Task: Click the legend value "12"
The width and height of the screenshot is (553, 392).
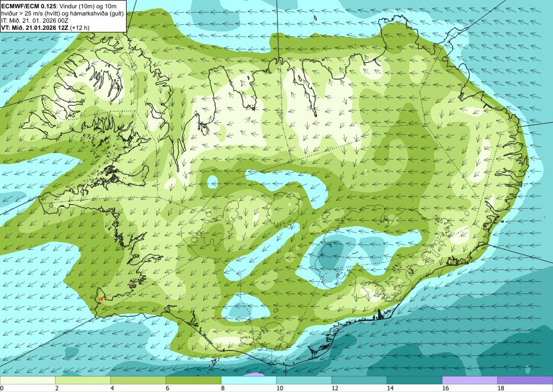Action: [335, 389]
